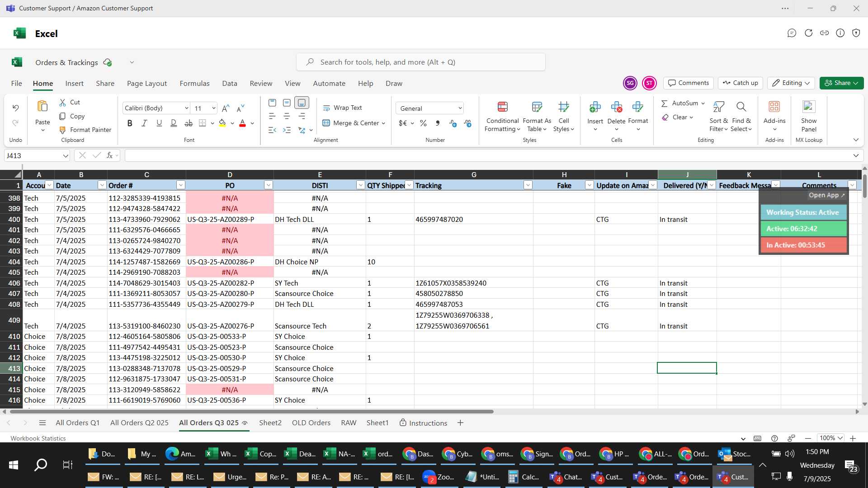Click Open App in status overlay
The height and width of the screenshot is (488, 868).
(x=826, y=195)
